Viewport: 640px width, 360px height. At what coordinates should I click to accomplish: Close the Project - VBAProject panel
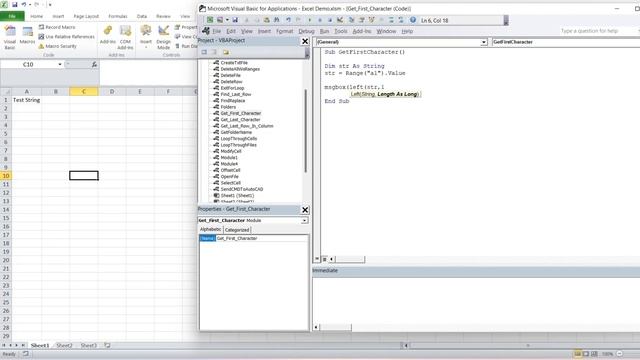tap(305, 41)
